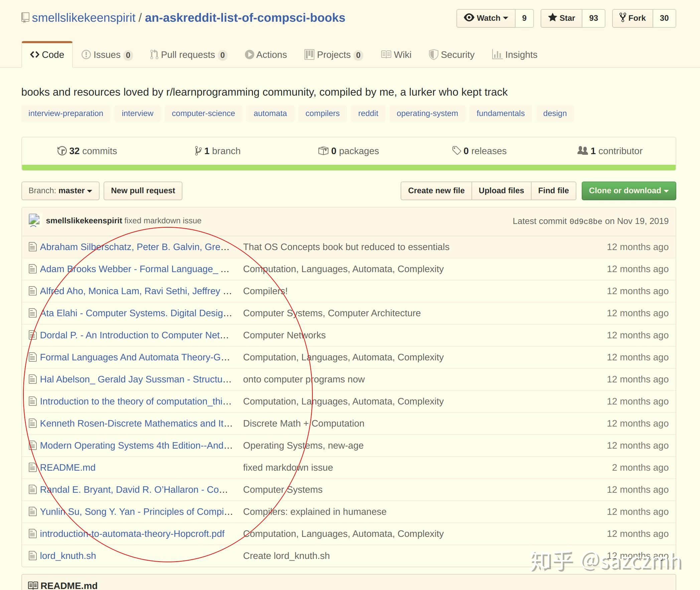Click the computer-science topic tag
700x590 pixels.
[203, 113]
